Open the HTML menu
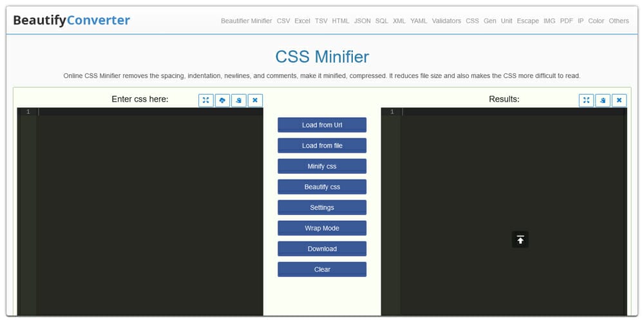This screenshot has width=644, height=322. click(341, 21)
